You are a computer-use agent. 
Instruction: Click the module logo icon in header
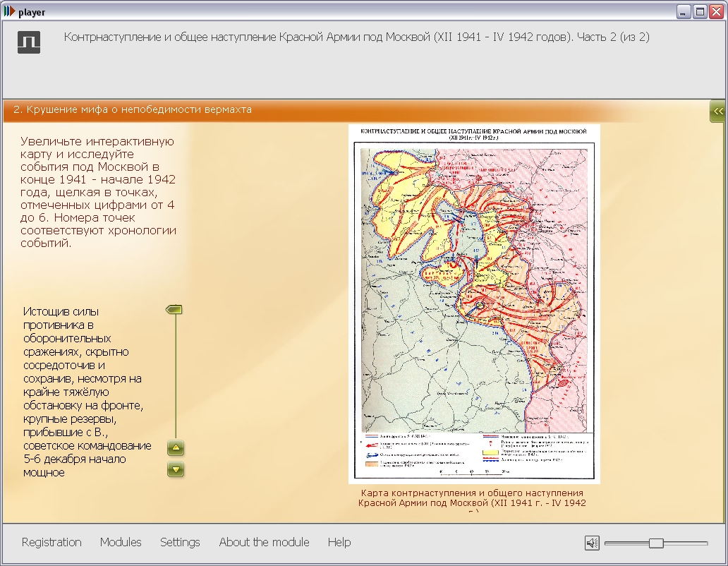point(29,42)
